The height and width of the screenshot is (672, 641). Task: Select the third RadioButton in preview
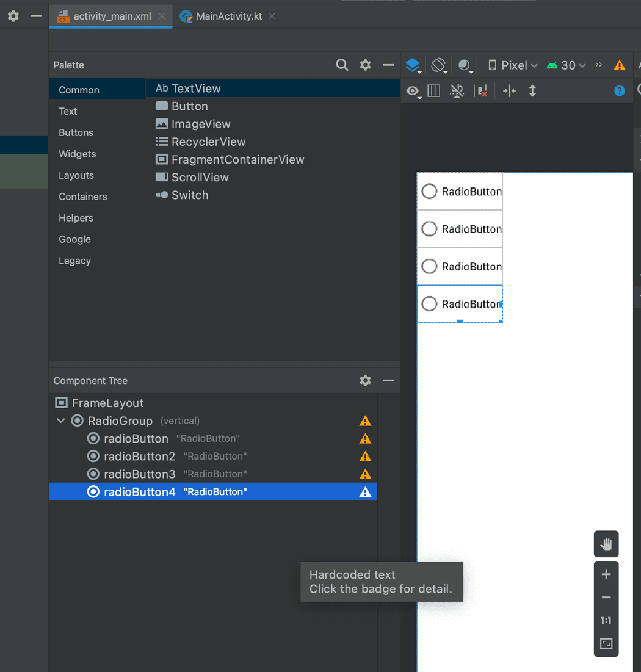tap(460, 267)
